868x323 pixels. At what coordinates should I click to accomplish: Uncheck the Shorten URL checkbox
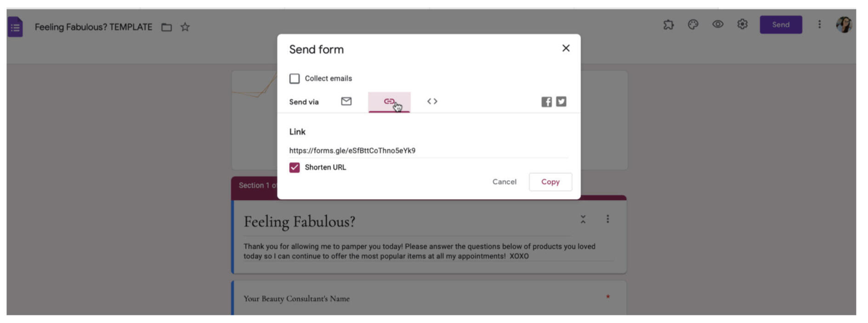[x=295, y=168]
